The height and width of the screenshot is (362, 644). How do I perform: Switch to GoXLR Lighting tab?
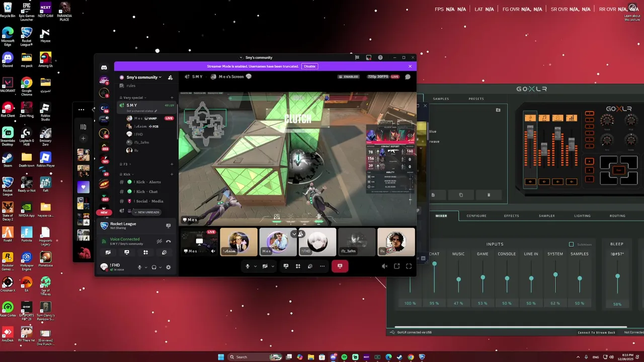[x=582, y=216]
